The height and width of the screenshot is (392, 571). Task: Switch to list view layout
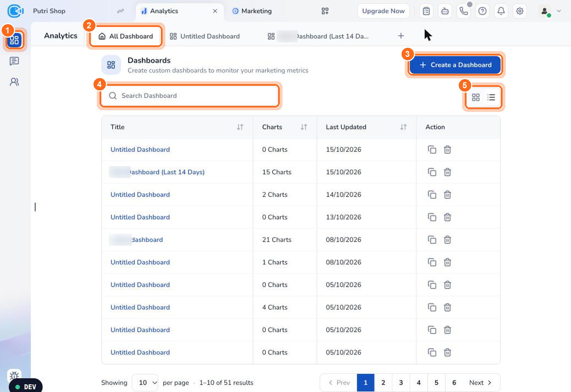(491, 97)
